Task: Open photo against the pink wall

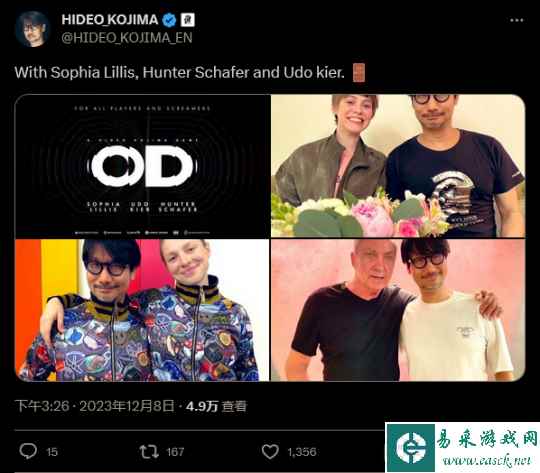Action: (398, 310)
